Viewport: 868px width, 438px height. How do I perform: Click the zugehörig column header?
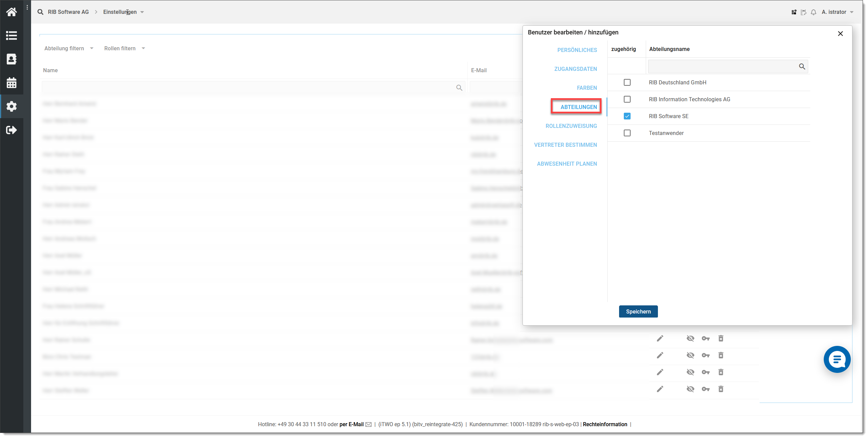click(623, 49)
